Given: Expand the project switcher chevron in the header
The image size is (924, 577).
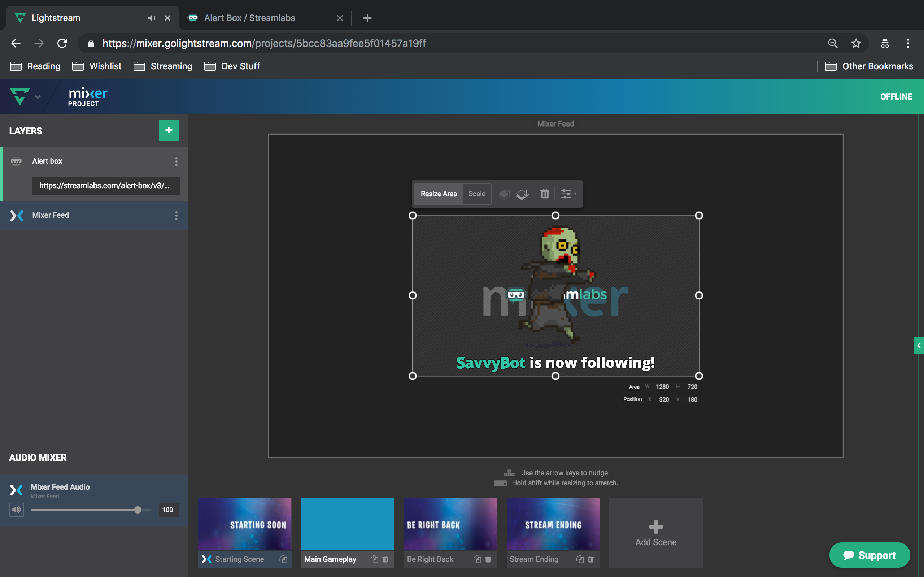Looking at the screenshot, I should 38,97.
